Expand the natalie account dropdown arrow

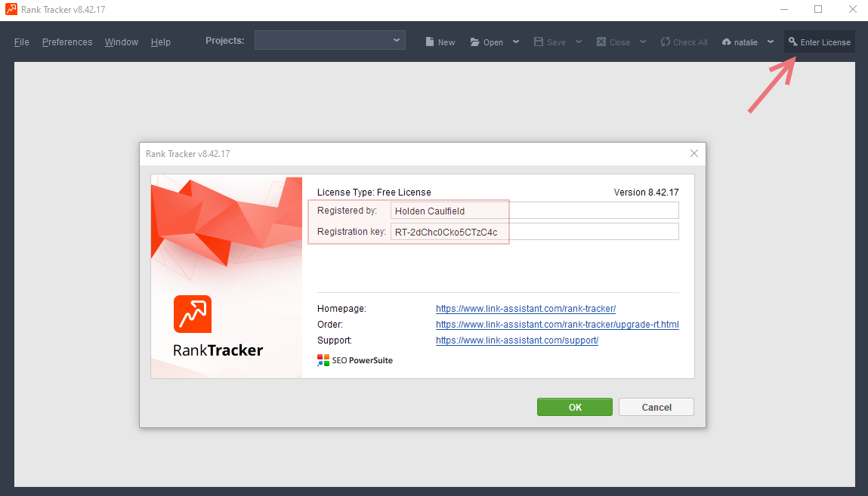(771, 42)
